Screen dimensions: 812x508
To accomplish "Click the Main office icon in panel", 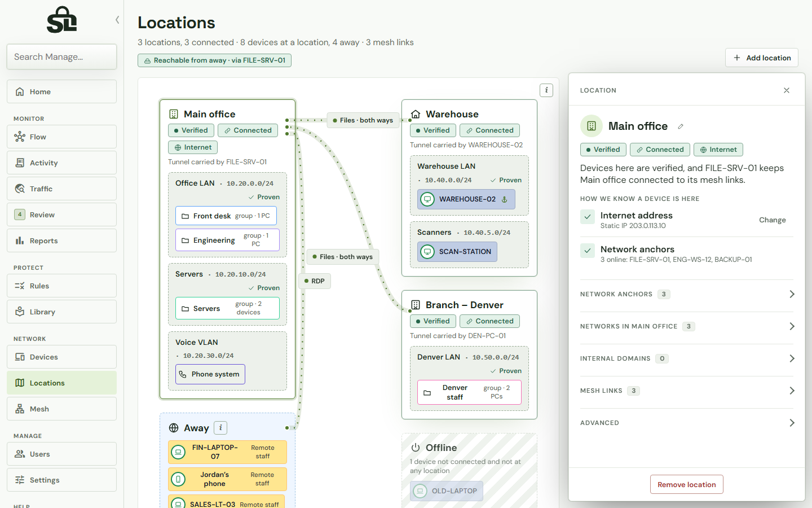I will (x=592, y=126).
